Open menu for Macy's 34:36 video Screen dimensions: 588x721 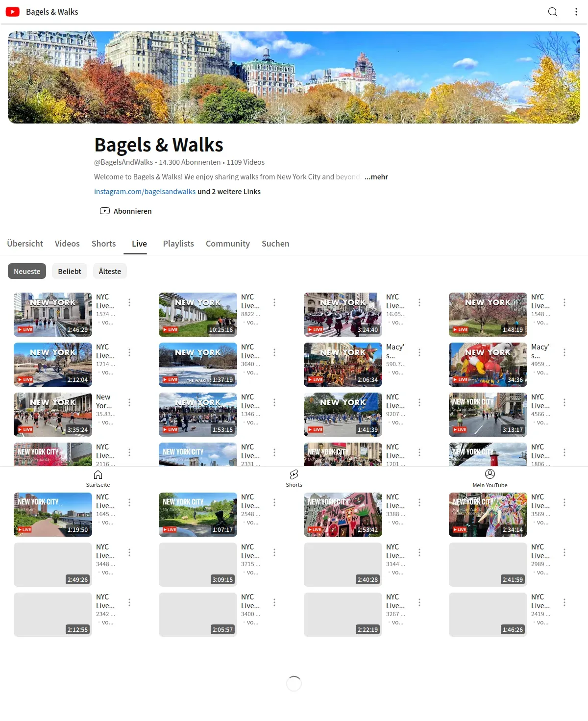(564, 352)
